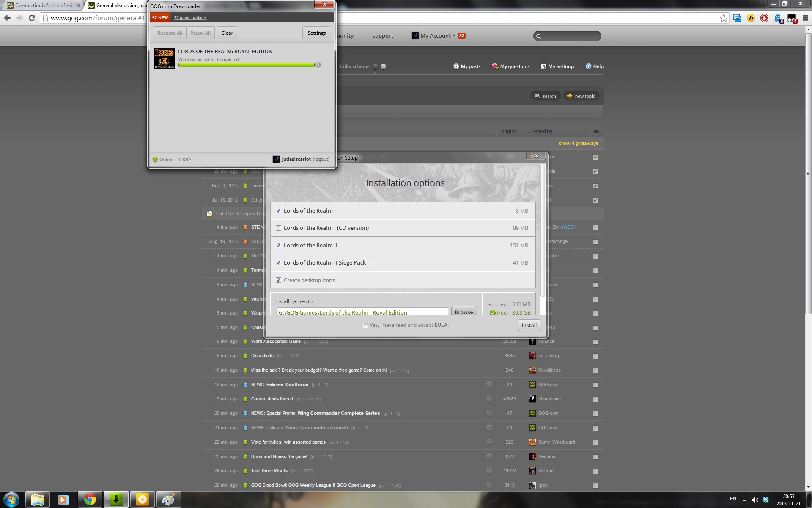Tick checkbox on Classifieds topic row
Screen dimensions: 812x508
pyautogui.click(x=595, y=356)
